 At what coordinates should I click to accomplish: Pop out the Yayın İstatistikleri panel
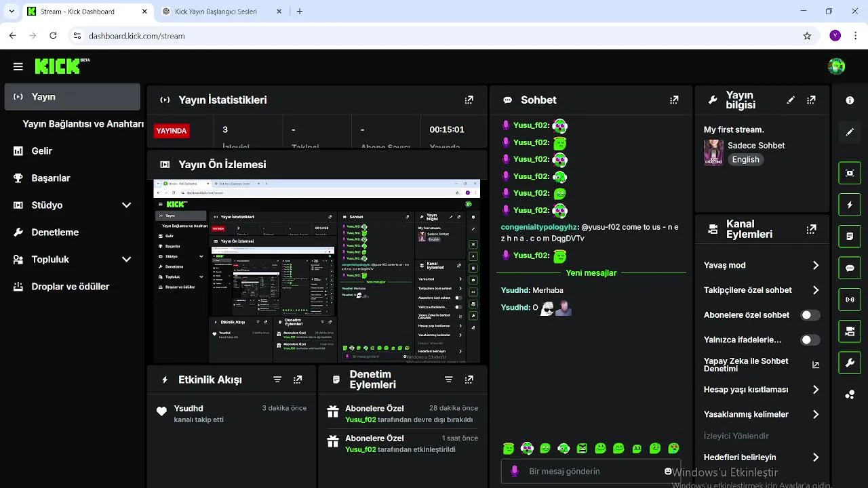click(469, 100)
